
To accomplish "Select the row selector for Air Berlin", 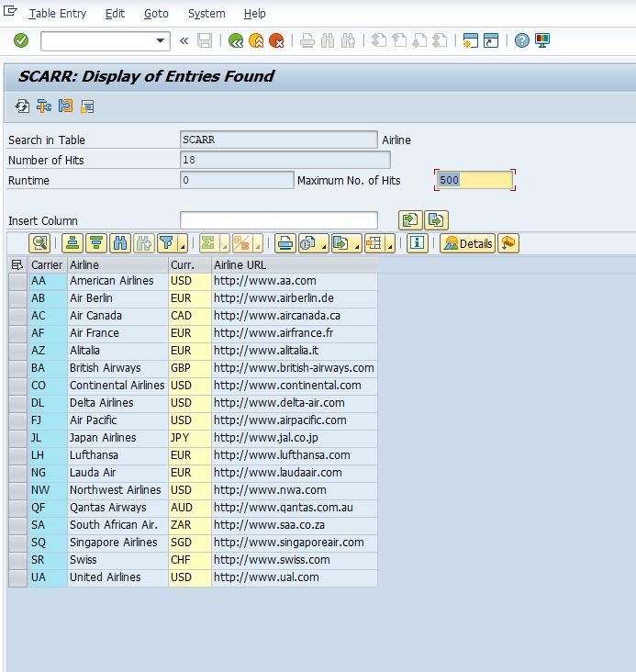I will 17,298.
